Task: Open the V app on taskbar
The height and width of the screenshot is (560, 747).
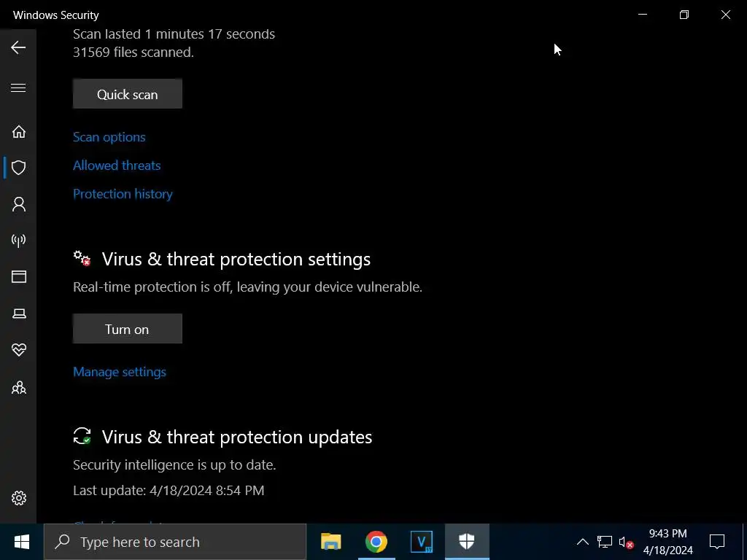Action: tap(422, 542)
